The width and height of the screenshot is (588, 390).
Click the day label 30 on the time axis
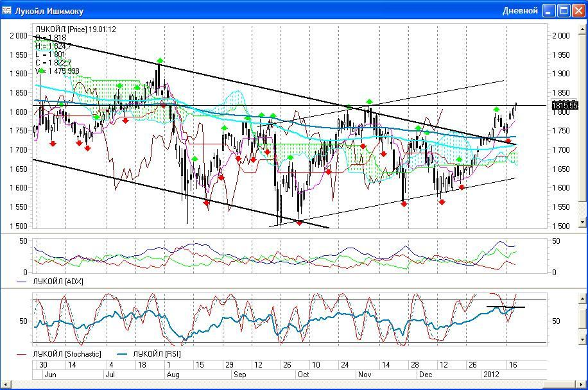(x=43, y=365)
